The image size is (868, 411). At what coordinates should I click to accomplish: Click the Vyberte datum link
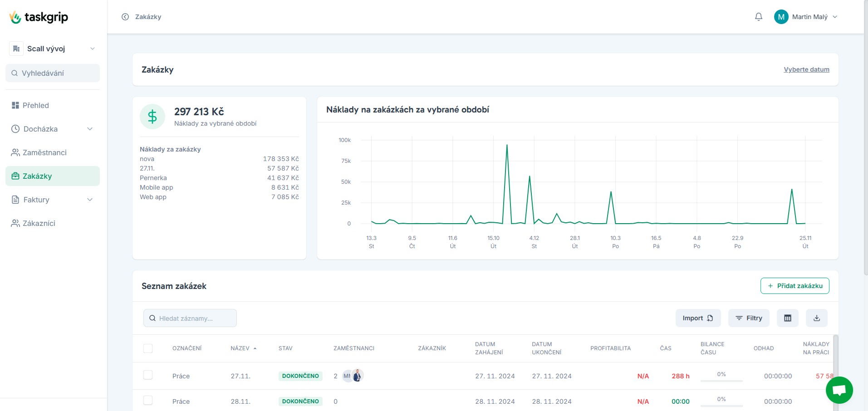pyautogui.click(x=806, y=69)
